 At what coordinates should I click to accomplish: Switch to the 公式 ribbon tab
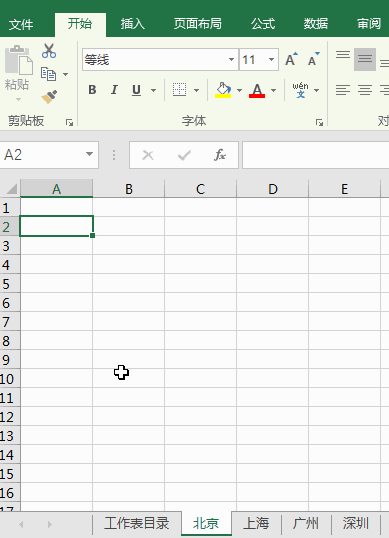(263, 24)
